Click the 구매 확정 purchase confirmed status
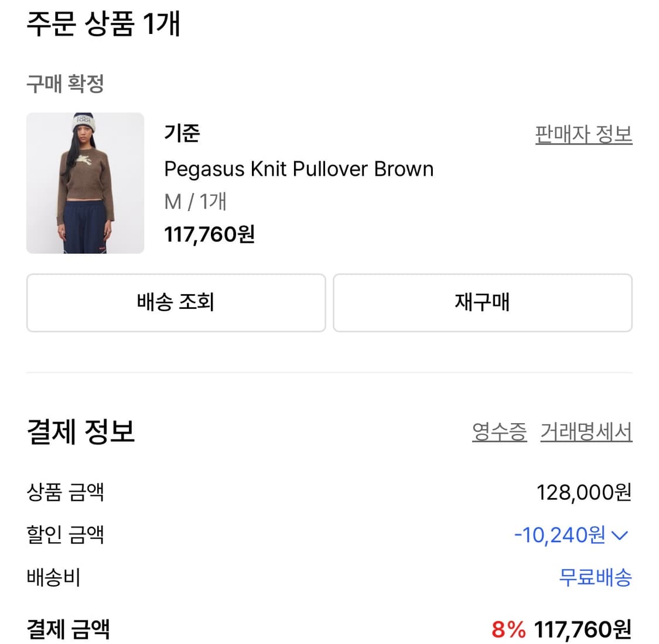 [65, 83]
